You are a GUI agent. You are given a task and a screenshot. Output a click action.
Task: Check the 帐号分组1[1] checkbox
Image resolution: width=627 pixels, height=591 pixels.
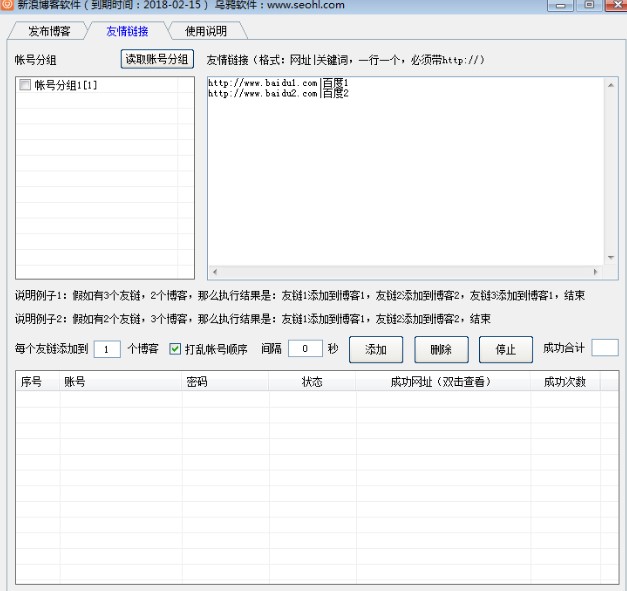point(25,86)
